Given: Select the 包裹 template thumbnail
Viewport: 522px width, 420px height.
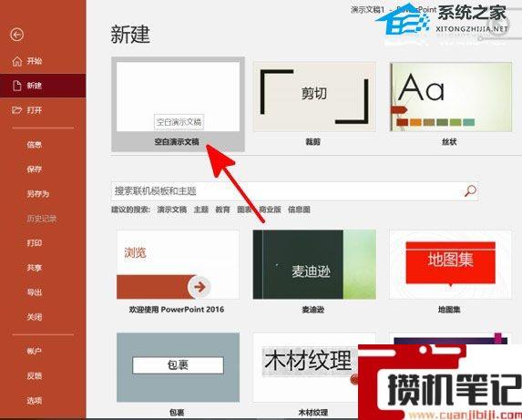Looking at the screenshot, I should coord(179,367).
